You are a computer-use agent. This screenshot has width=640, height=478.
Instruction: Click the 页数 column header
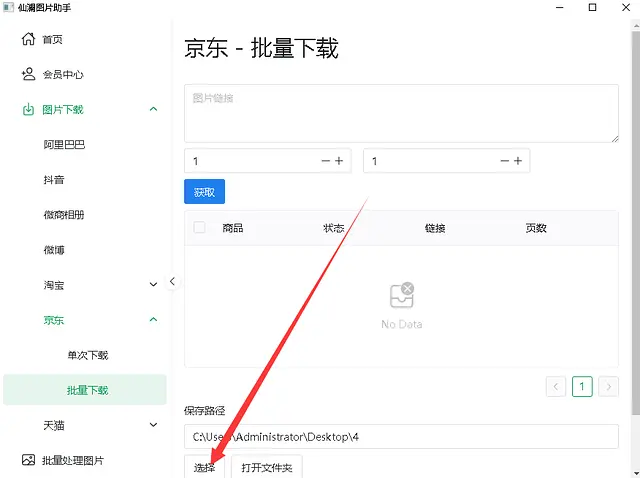coord(536,228)
